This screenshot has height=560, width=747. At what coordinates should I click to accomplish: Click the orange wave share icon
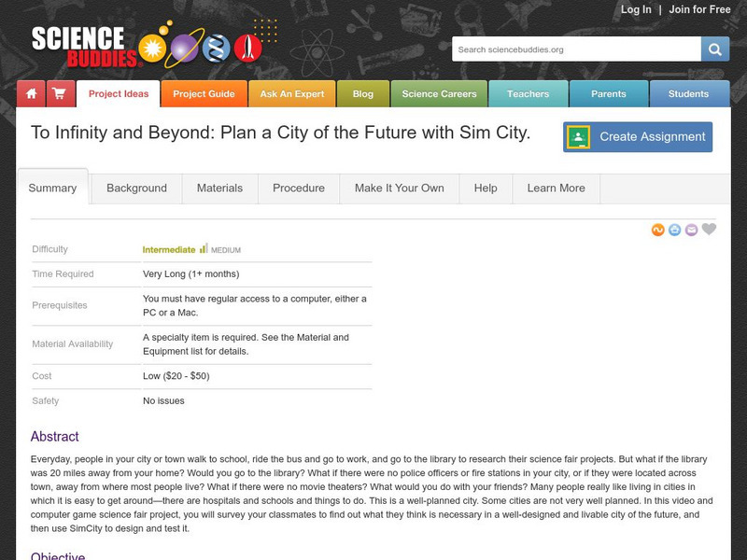pos(658,230)
